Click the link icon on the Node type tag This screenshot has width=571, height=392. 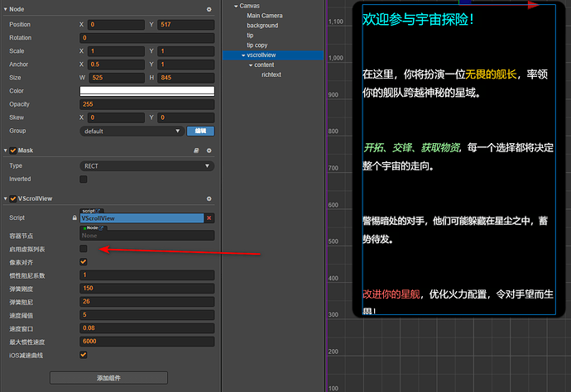[x=101, y=228]
